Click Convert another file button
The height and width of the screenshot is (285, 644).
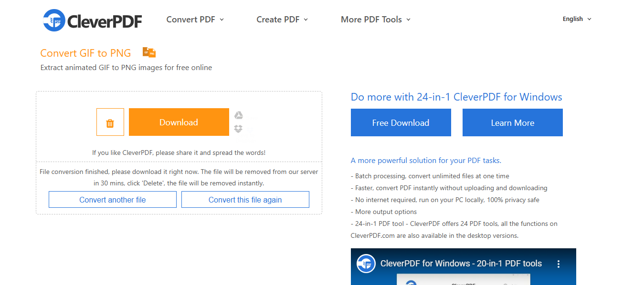[x=113, y=200]
